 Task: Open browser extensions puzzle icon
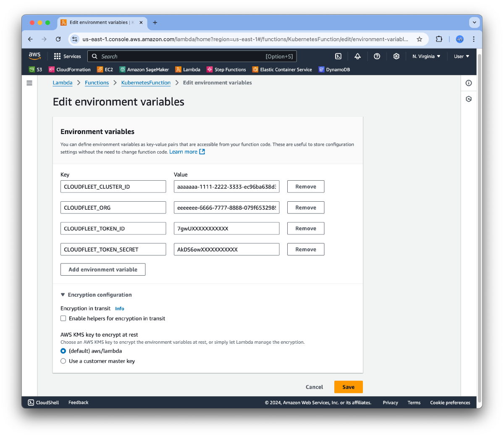439,39
